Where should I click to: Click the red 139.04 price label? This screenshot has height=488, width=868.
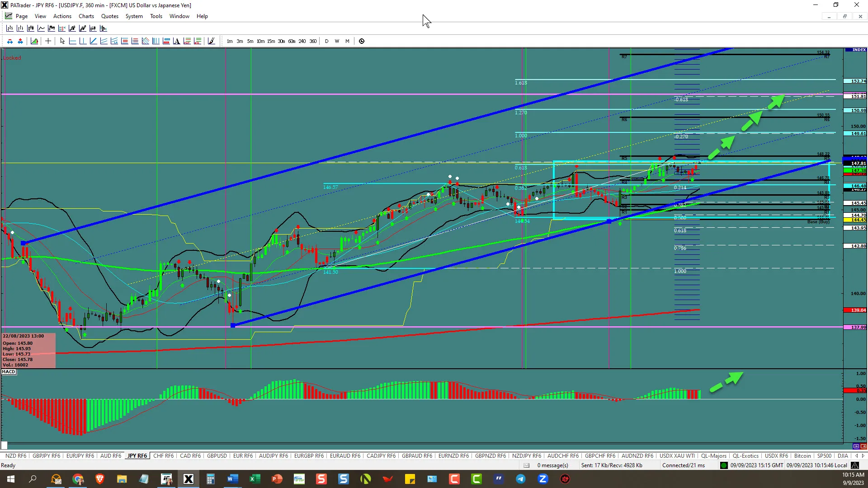tap(855, 310)
